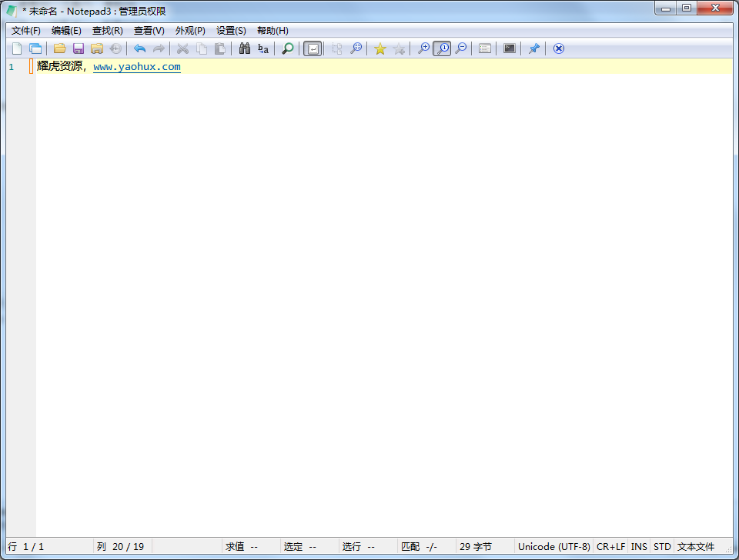This screenshot has height=560, width=739.
Task: Open the 编辑(E) edit menu
Action: (66, 30)
